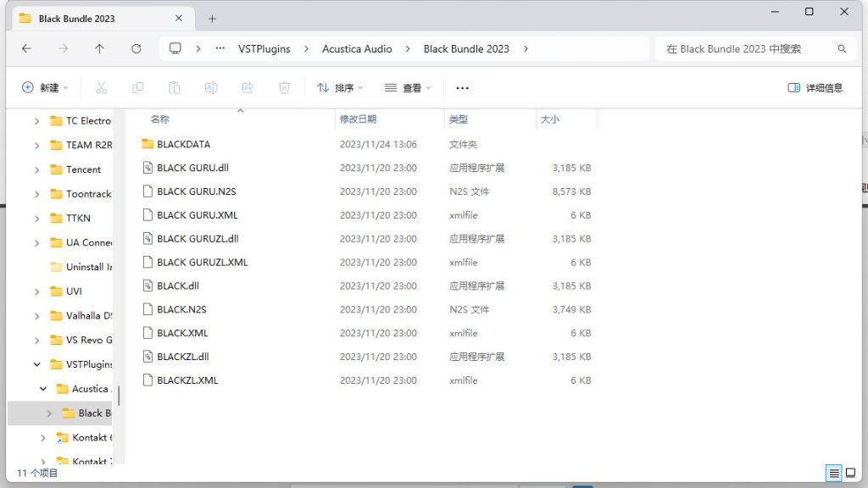Screen dimensions: 868x488
Task: Click the Delete (trash) icon
Action: click(x=284, y=87)
